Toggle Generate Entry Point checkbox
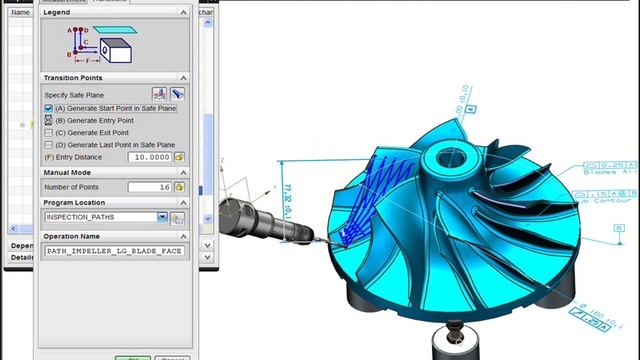 point(48,120)
